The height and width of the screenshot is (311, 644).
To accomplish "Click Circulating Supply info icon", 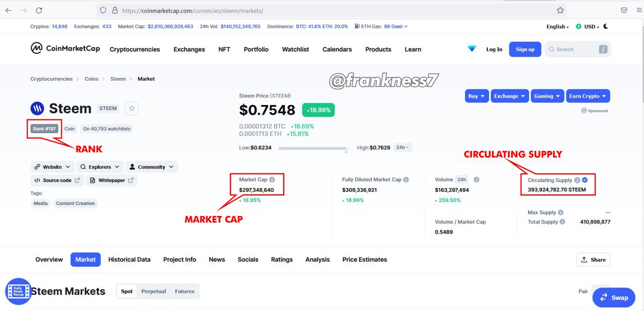I will pyautogui.click(x=577, y=180).
